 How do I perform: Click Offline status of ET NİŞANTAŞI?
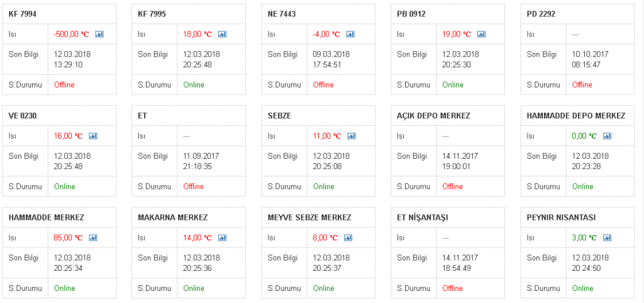[453, 288]
